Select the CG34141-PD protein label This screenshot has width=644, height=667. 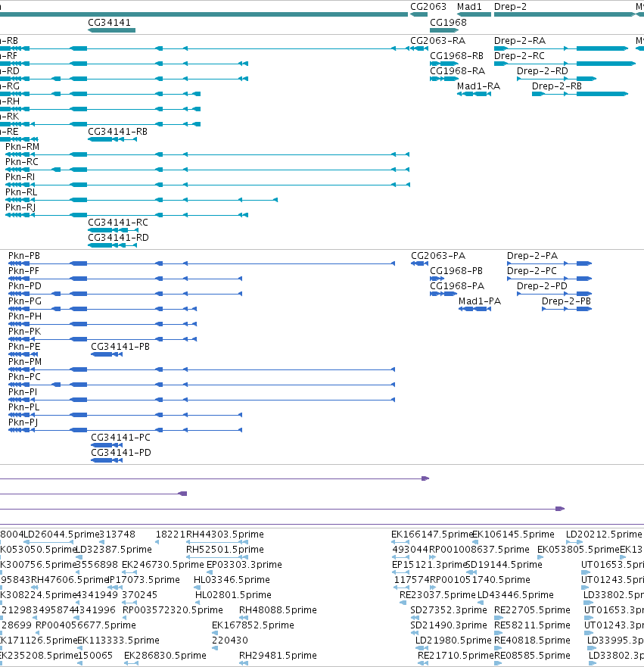click(121, 453)
